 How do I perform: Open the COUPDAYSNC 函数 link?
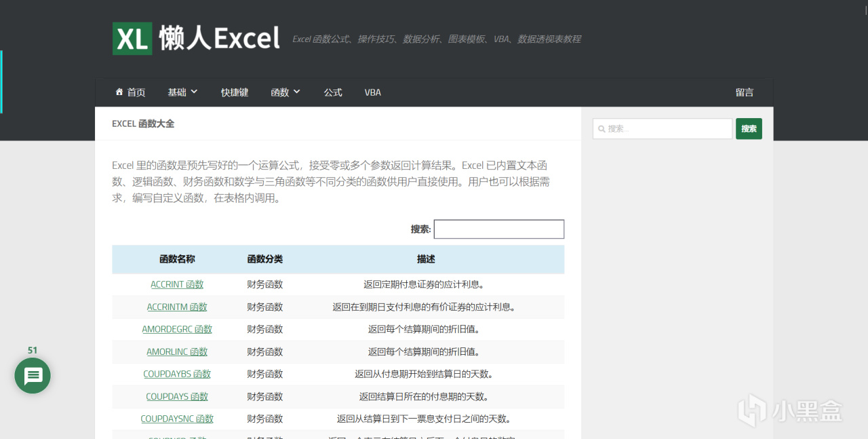177,419
